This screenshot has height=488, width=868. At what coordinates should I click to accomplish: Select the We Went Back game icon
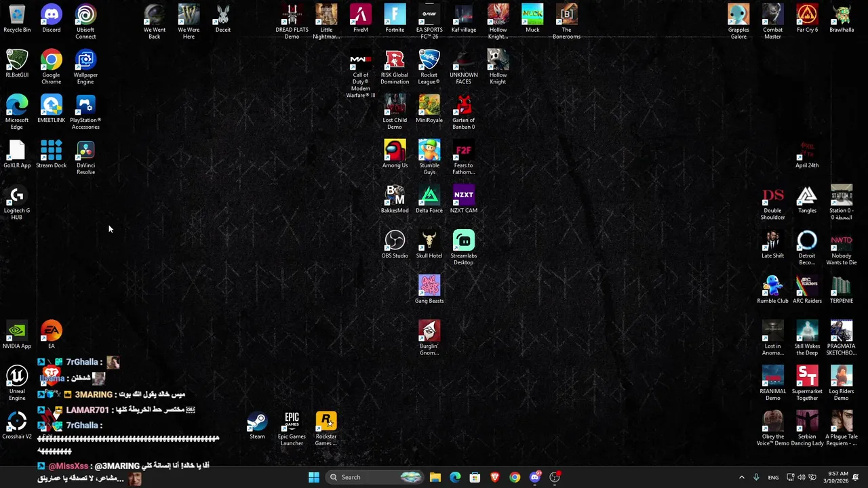154,22
